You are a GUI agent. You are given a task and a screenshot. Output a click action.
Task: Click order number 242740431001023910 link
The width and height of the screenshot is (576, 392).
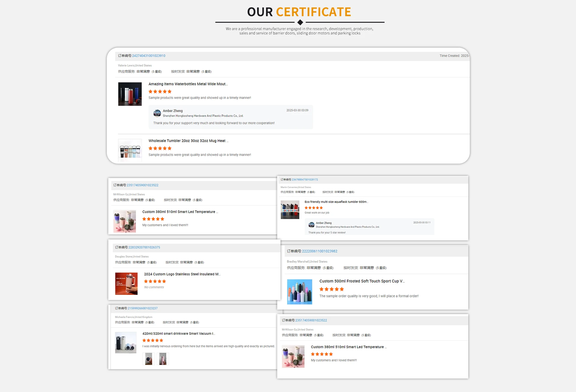pos(148,56)
